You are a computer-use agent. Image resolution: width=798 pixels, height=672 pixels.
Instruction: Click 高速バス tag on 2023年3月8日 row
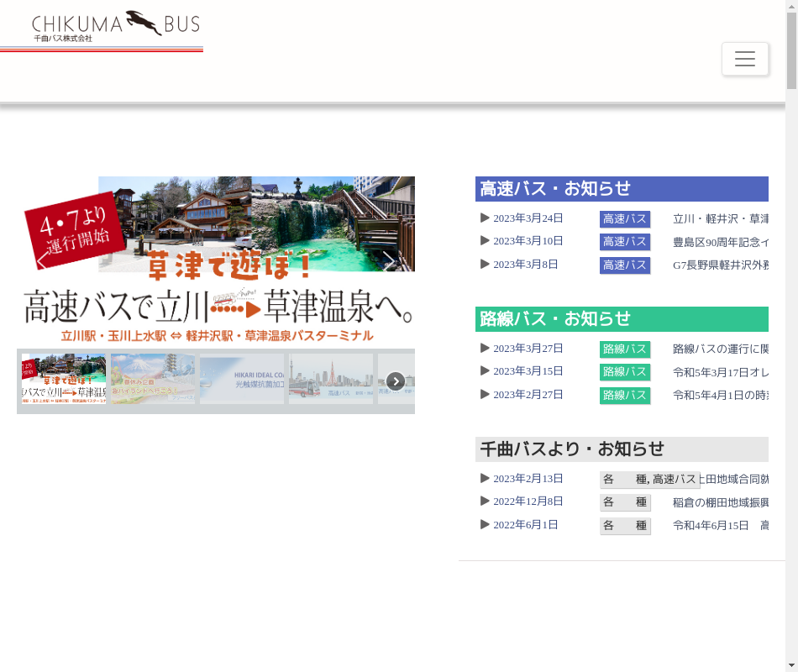pos(625,265)
